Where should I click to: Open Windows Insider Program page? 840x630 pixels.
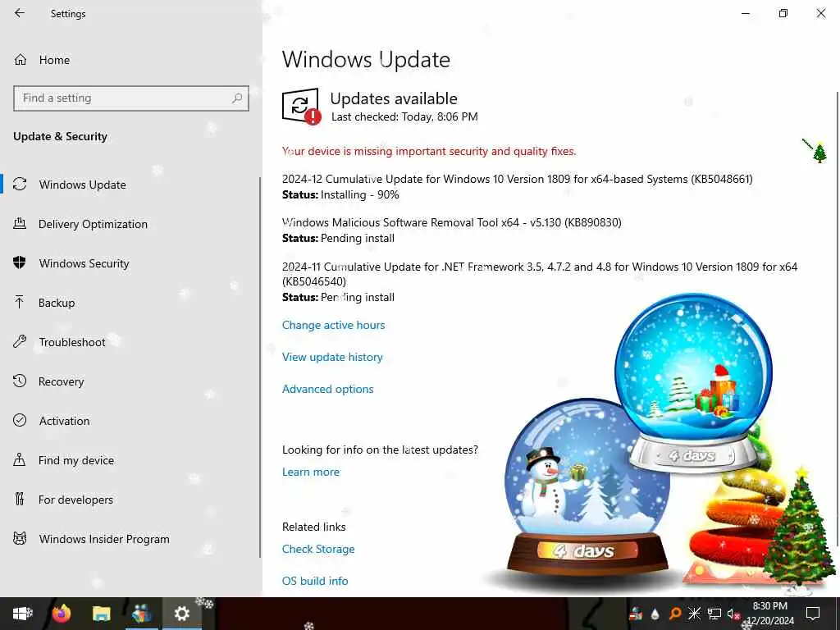[x=104, y=539]
